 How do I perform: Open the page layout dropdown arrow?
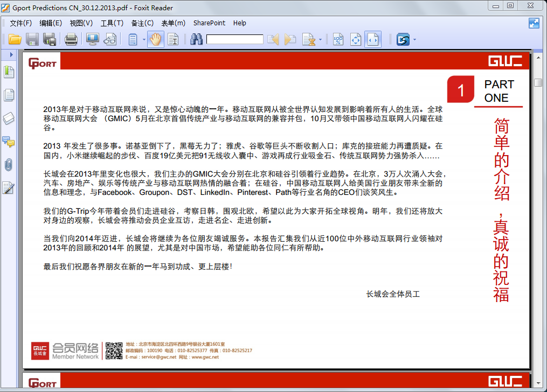144,40
